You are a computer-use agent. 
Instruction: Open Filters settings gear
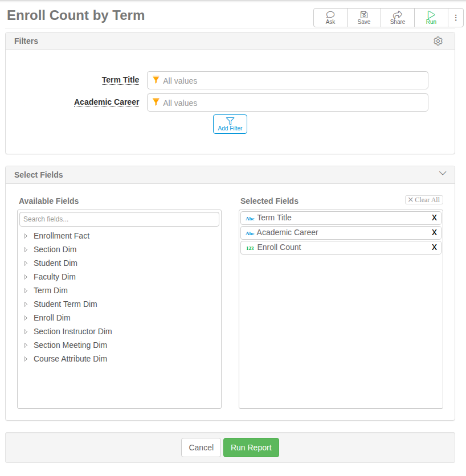pyautogui.click(x=438, y=41)
